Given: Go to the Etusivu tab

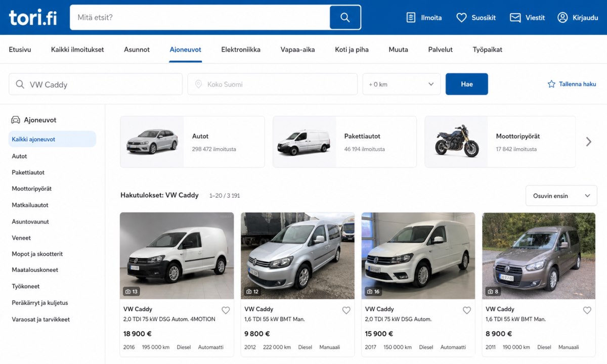Looking at the screenshot, I should 20,50.
